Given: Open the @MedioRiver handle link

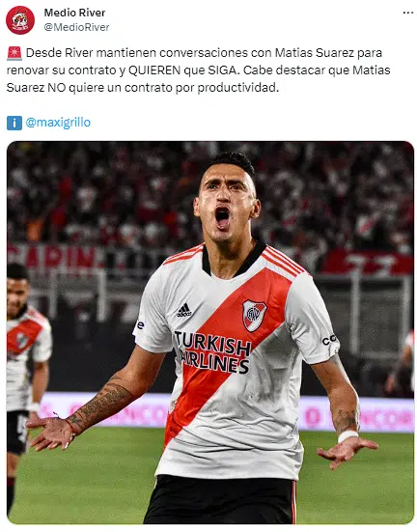Looking at the screenshot, I should click(76, 27).
